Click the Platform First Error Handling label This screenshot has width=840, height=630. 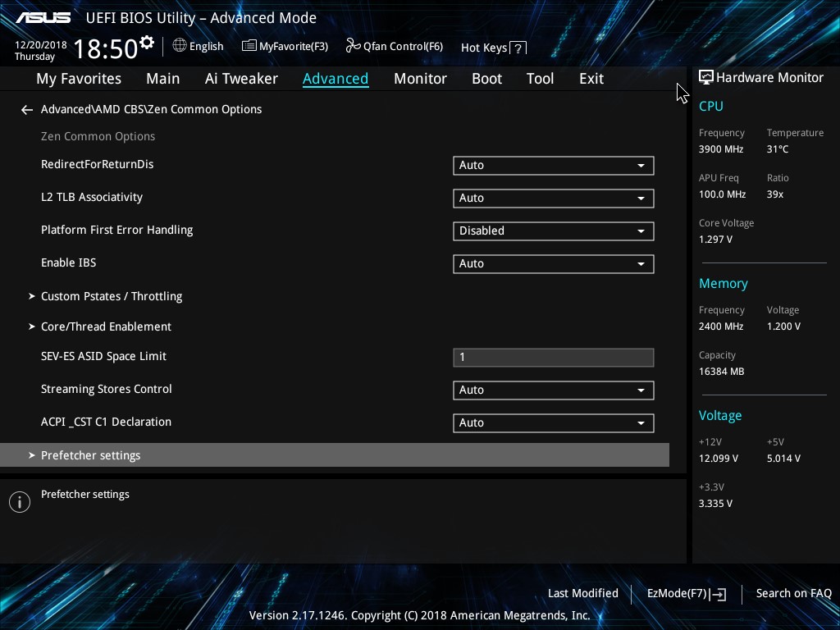pyautogui.click(x=116, y=230)
